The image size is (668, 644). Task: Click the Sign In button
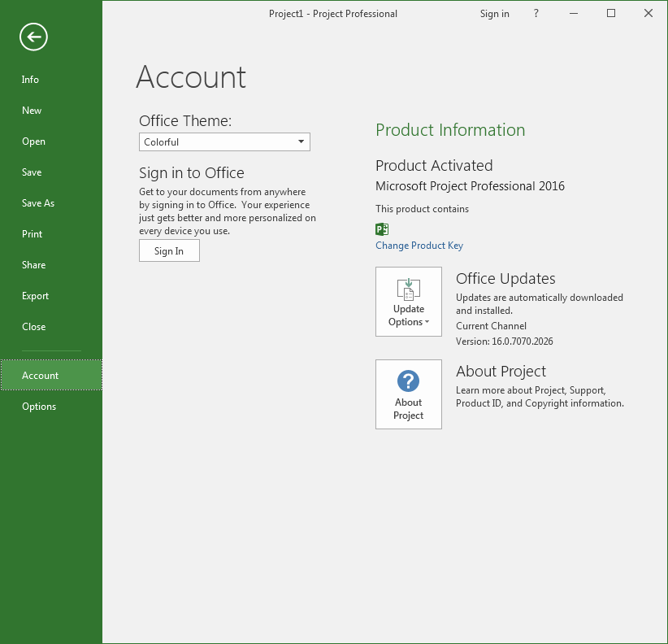tap(169, 250)
